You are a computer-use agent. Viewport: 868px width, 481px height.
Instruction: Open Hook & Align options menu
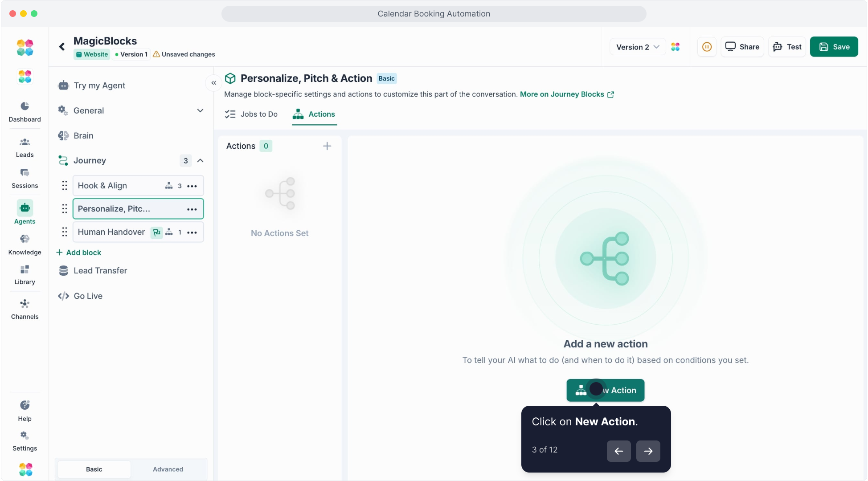pyautogui.click(x=192, y=186)
